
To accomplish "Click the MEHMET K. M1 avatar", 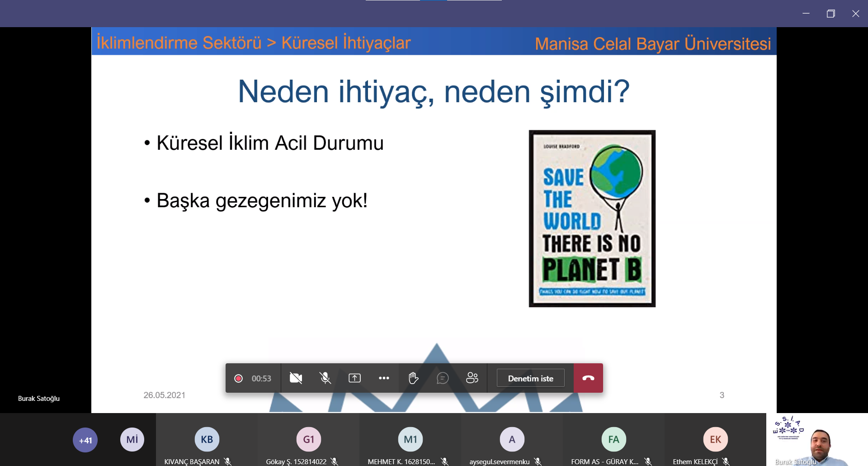I will point(410,439).
